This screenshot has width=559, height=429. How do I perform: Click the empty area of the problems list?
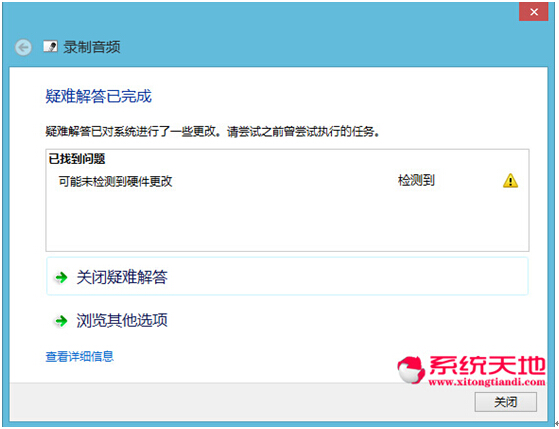pos(287,221)
